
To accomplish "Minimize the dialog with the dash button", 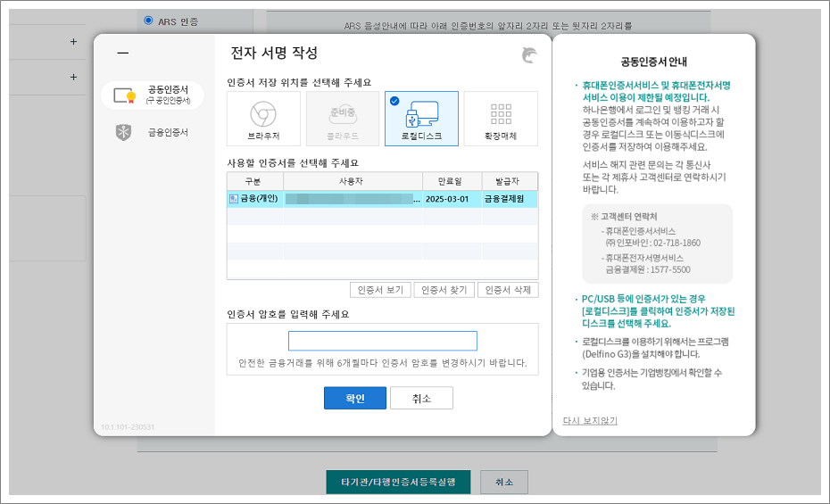I will pyautogui.click(x=123, y=53).
